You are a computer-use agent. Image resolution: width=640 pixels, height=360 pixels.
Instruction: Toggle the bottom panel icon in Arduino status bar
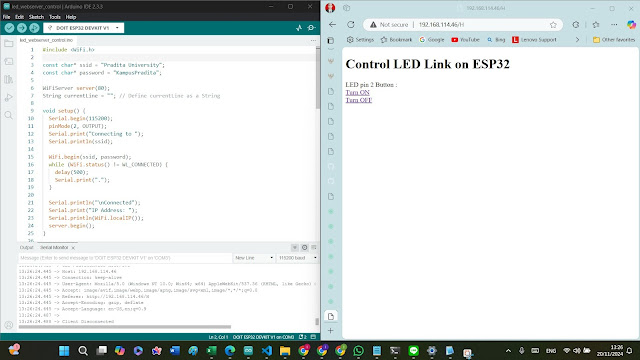coord(313,337)
